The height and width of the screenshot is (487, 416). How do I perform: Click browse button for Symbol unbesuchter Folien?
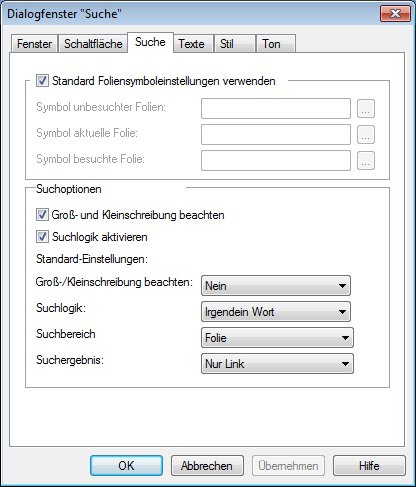[x=366, y=108]
